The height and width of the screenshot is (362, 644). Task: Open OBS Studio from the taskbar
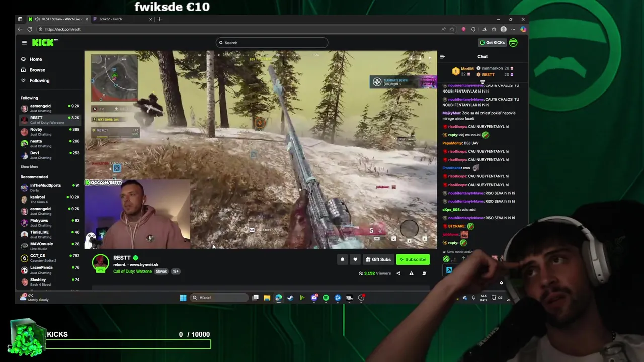point(361,298)
